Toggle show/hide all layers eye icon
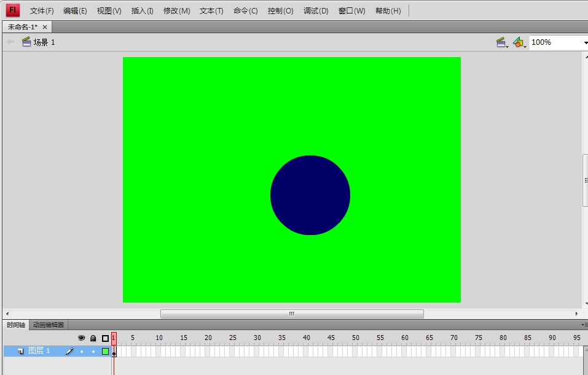The width and height of the screenshot is (588, 375). 81,338
